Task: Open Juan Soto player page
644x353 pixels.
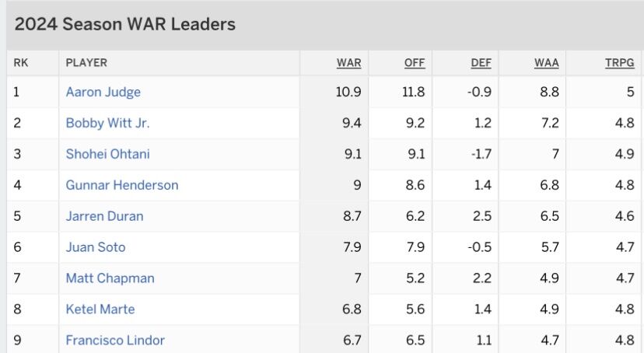Action: tap(96, 247)
